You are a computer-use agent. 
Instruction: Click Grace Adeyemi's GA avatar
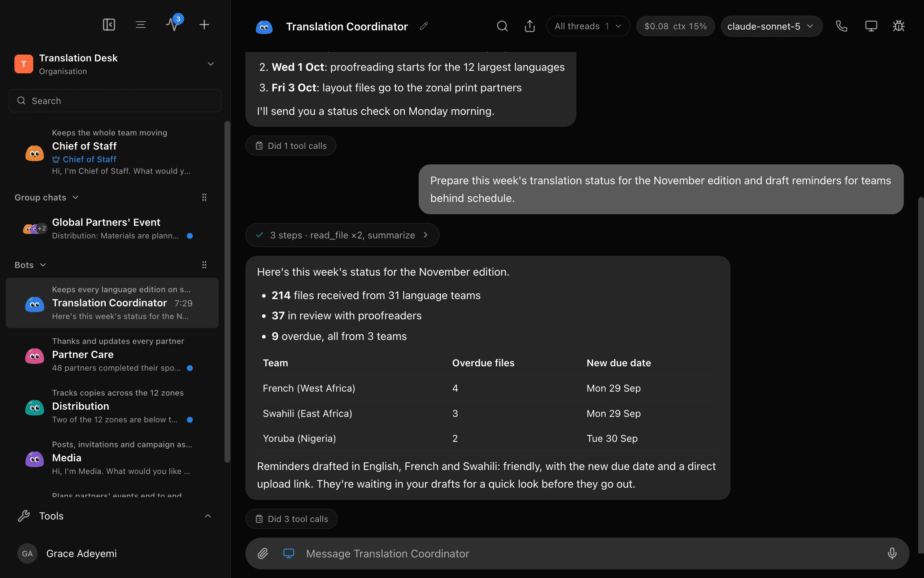point(27,553)
